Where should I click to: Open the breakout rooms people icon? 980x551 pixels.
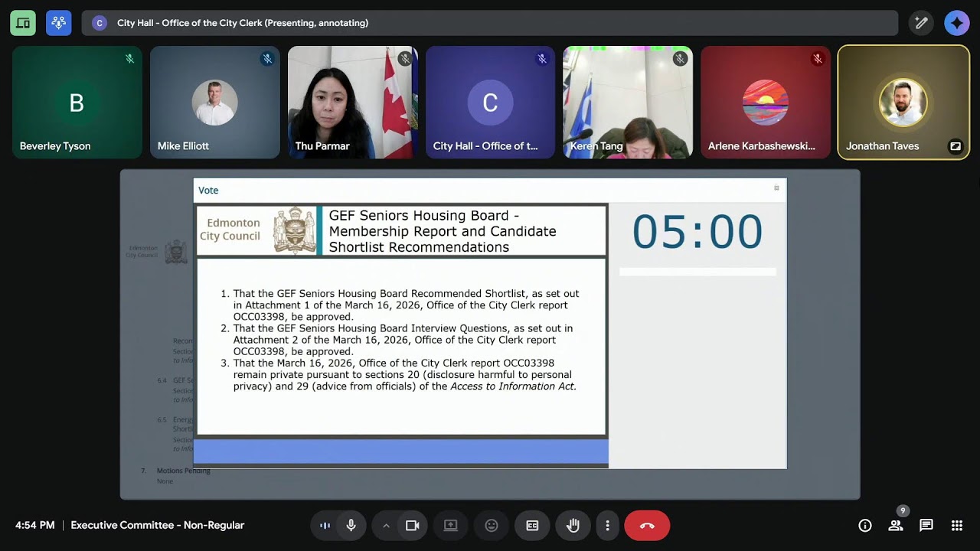[59, 23]
